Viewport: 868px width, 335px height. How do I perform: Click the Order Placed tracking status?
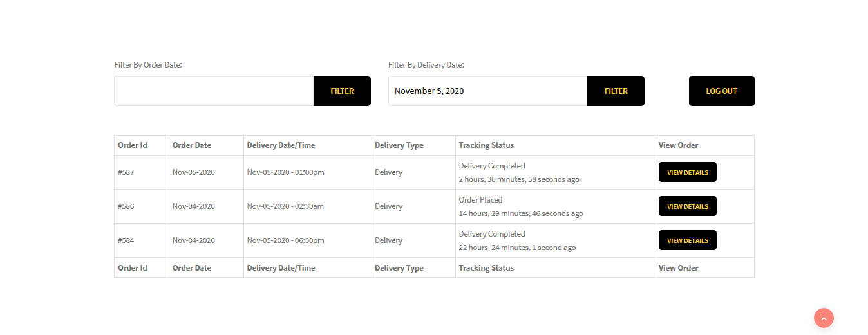pos(480,200)
